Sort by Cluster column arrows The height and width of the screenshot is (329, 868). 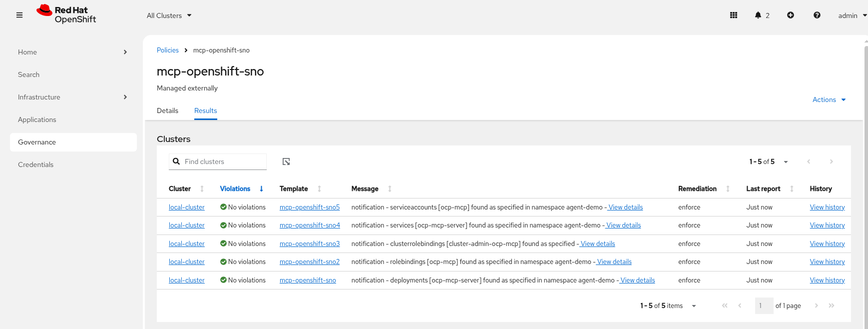click(202, 188)
